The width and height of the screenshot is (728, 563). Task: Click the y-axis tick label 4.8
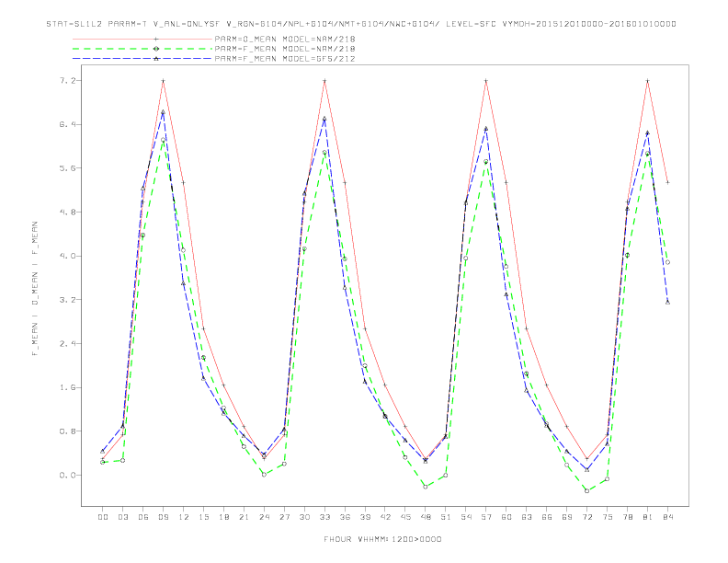(x=67, y=213)
